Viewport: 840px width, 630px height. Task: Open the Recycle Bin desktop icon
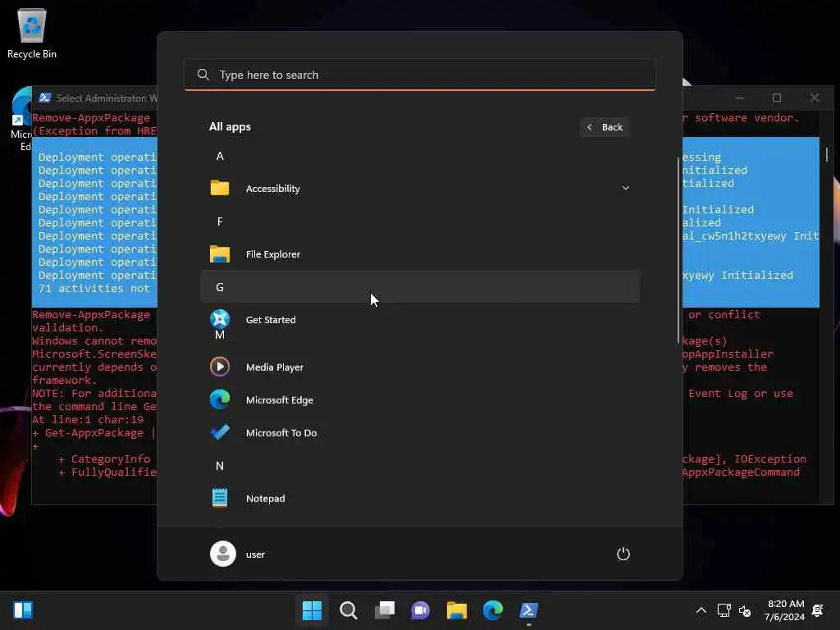click(x=32, y=33)
